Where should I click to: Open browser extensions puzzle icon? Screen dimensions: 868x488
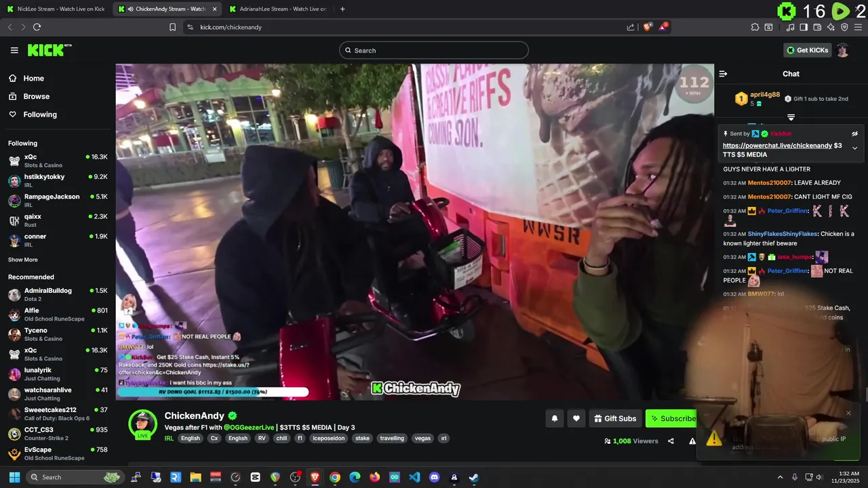point(755,27)
